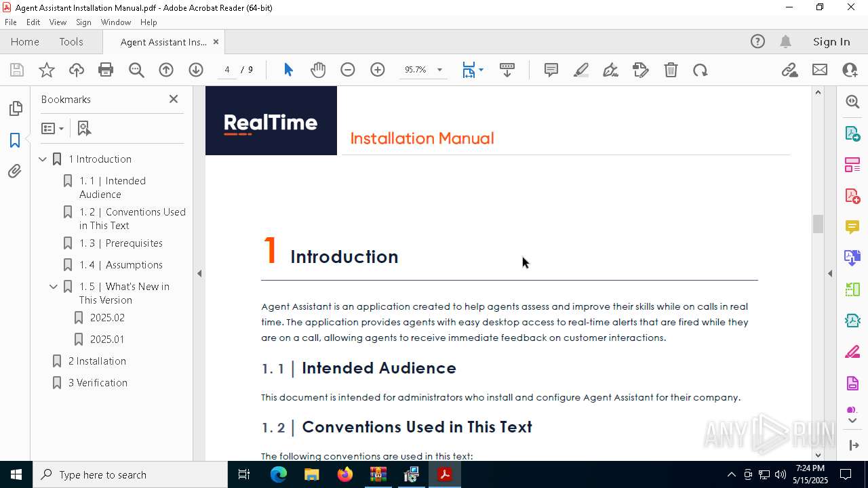Open the Sign menu

tap(83, 22)
